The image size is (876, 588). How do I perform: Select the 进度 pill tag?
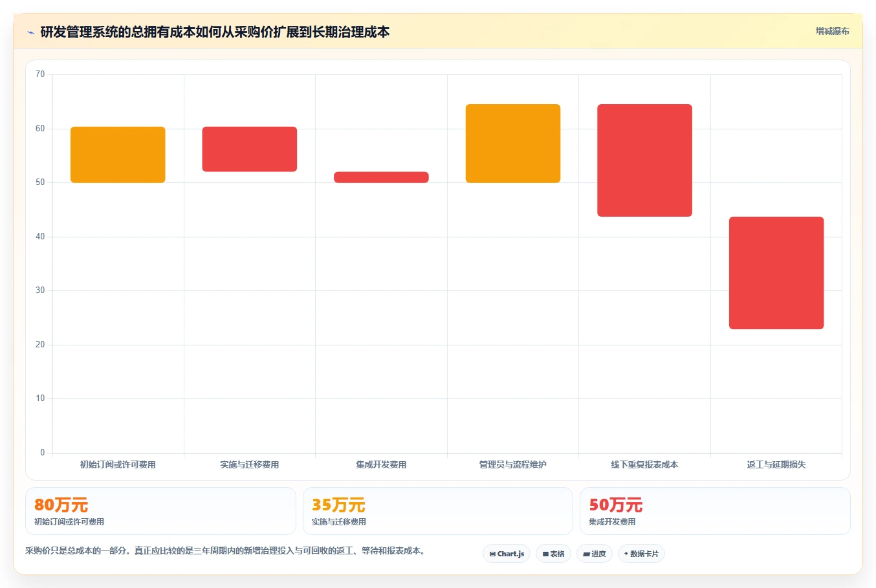point(595,554)
